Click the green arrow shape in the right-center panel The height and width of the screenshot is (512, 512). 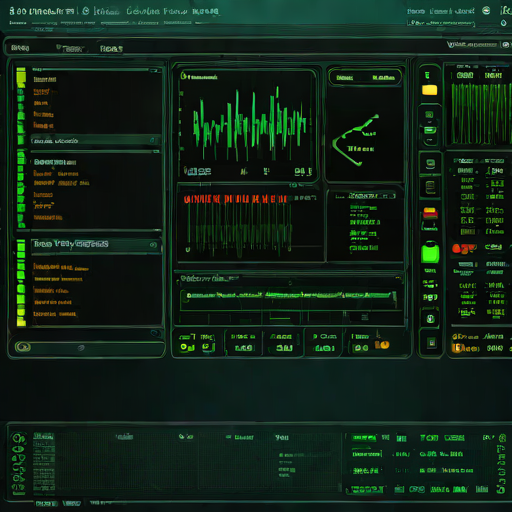click(355, 140)
